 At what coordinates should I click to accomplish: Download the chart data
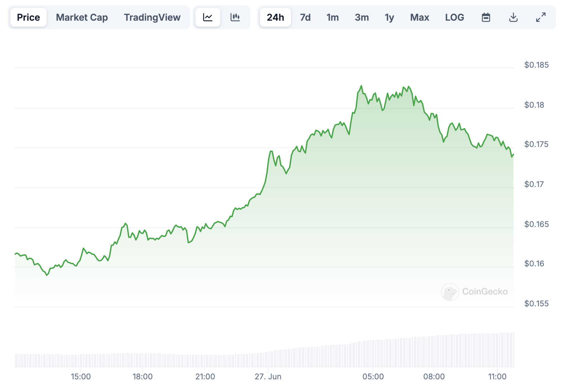tap(513, 17)
